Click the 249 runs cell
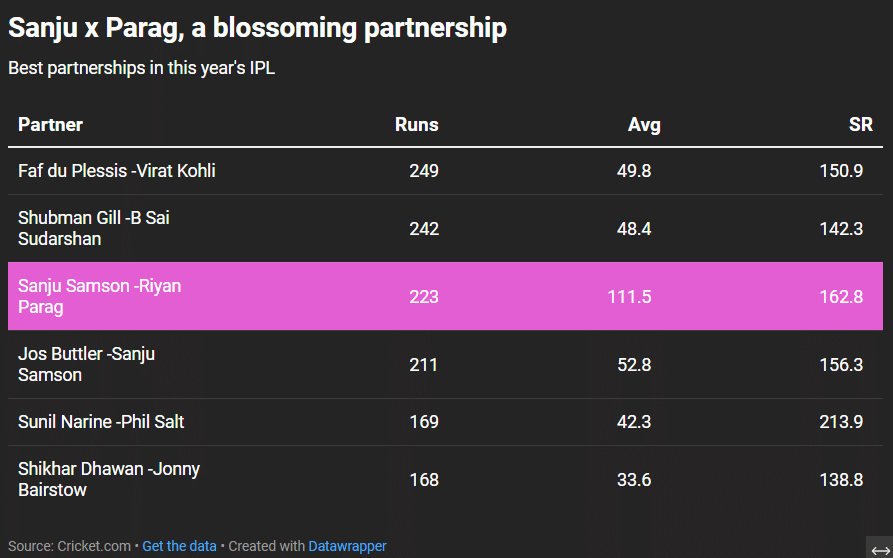Image resolution: width=893 pixels, height=558 pixels. pos(424,171)
